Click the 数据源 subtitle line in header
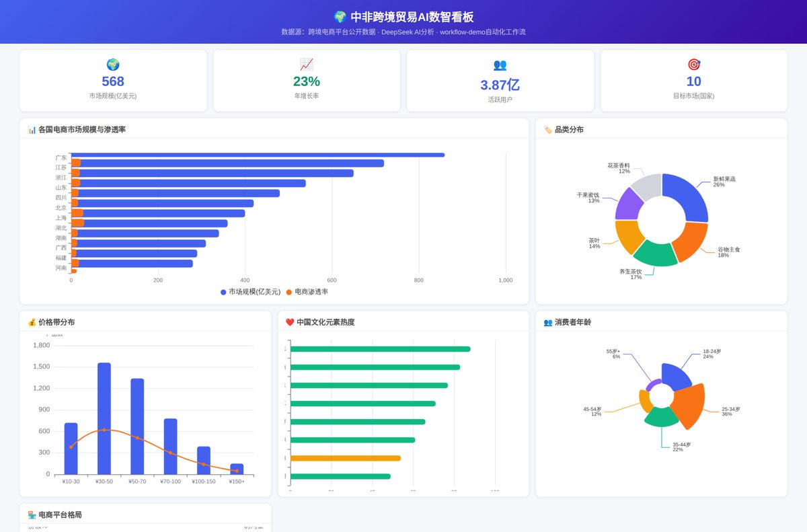The image size is (807, 532). click(403, 32)
